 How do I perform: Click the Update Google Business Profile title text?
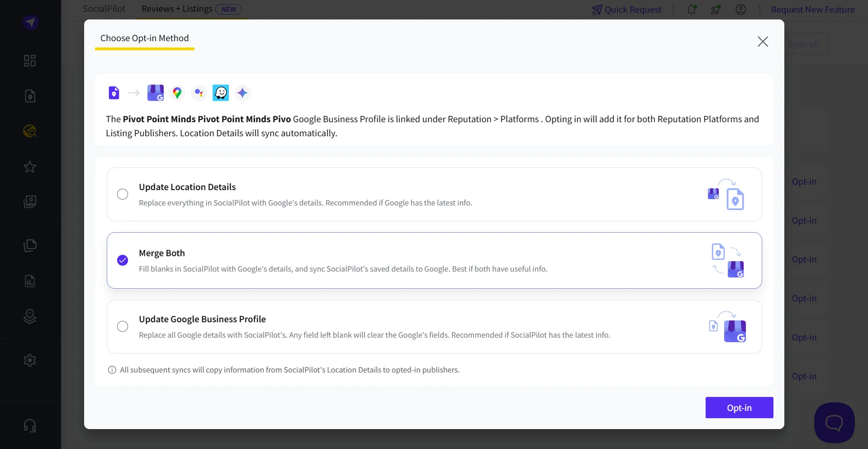(x=202, y=319)
